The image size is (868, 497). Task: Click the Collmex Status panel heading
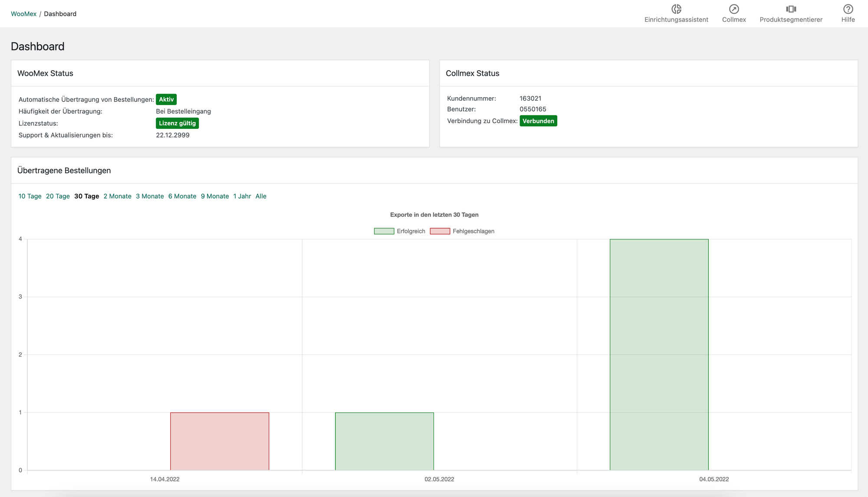click(x=473, y=73)
